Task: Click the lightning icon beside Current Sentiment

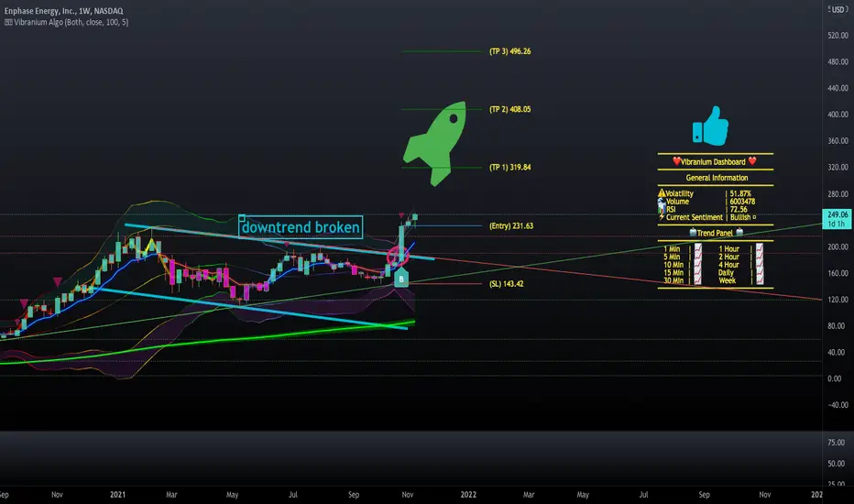Action: 662,217
